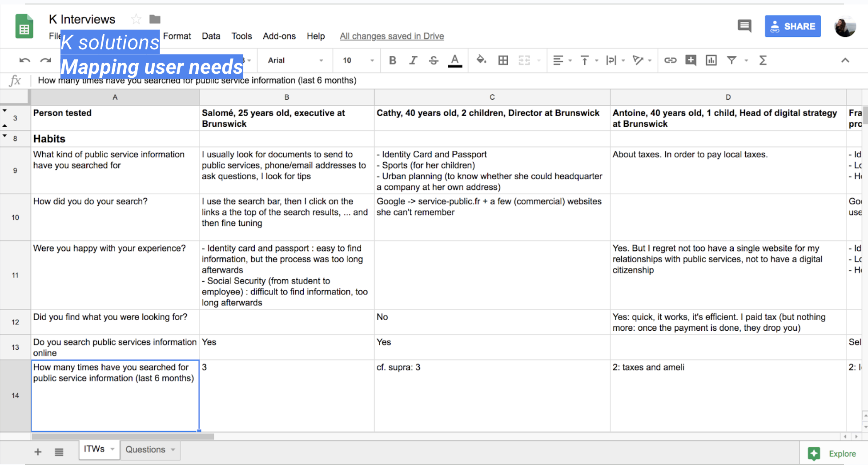868x465 pixels.
Task: Insert a link using the toolbar
Action: pyautogui.click(x=670, y=60)
